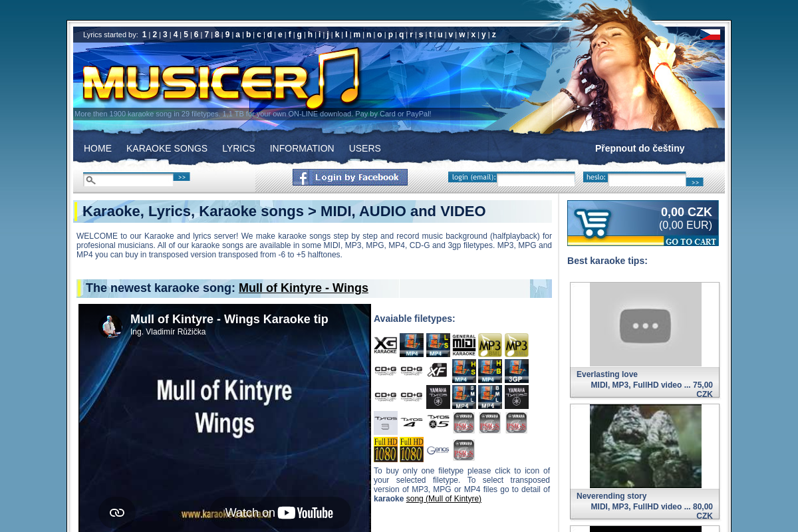Select the XG Karaoke filetype icon
798x532 pixels.
[385, 345]
